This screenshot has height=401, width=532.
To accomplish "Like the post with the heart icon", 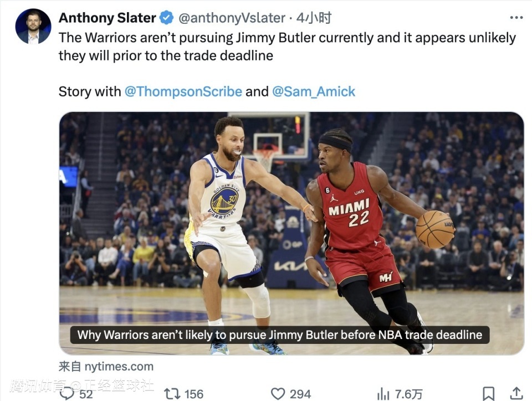I will (278, 394).
